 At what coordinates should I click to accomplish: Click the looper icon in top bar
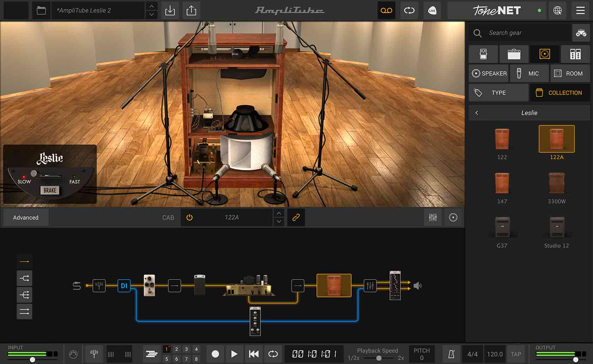(409, 11)
